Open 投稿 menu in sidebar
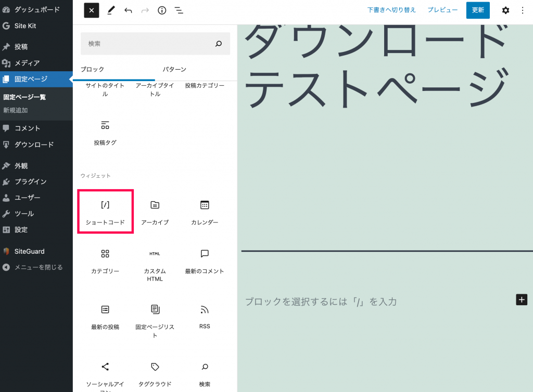This screenshot has width=533, height=392. (36, 47)
